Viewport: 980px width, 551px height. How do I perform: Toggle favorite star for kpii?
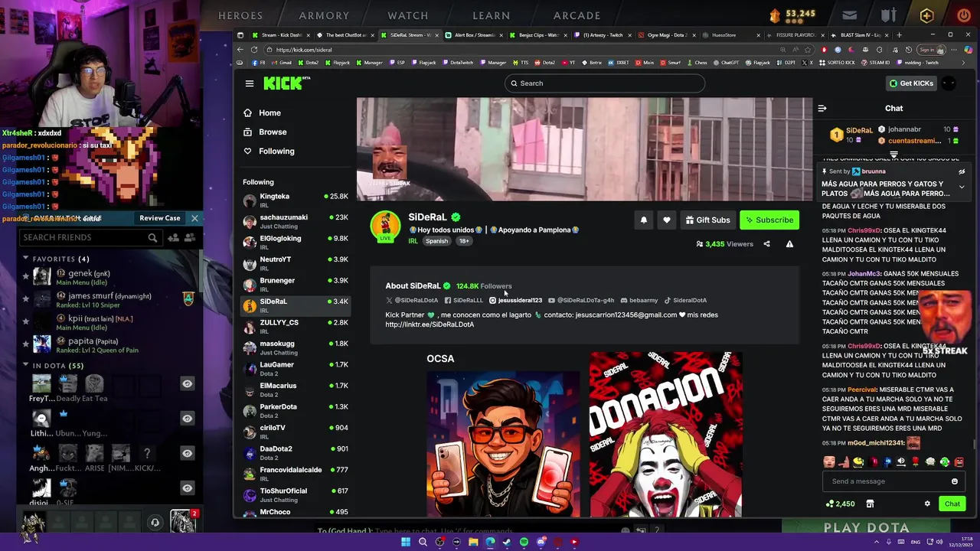[x=26, y=321]
